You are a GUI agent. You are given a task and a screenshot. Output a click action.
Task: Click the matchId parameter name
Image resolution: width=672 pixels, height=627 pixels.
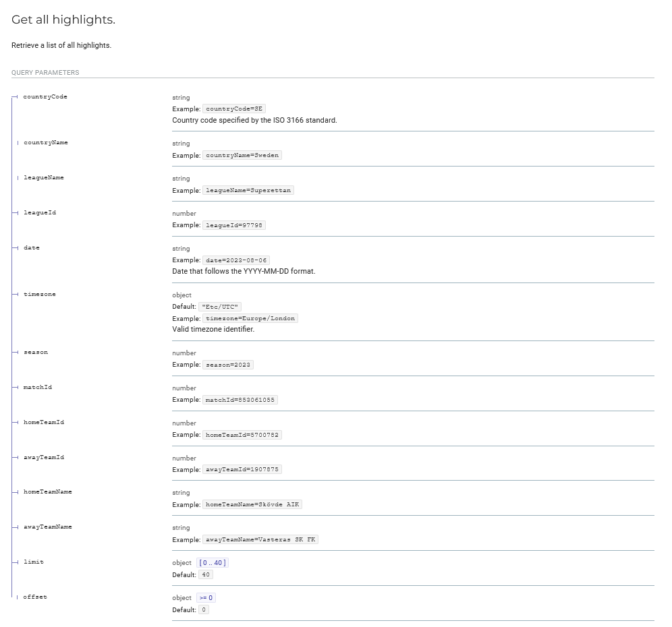(x=38, y=387)
